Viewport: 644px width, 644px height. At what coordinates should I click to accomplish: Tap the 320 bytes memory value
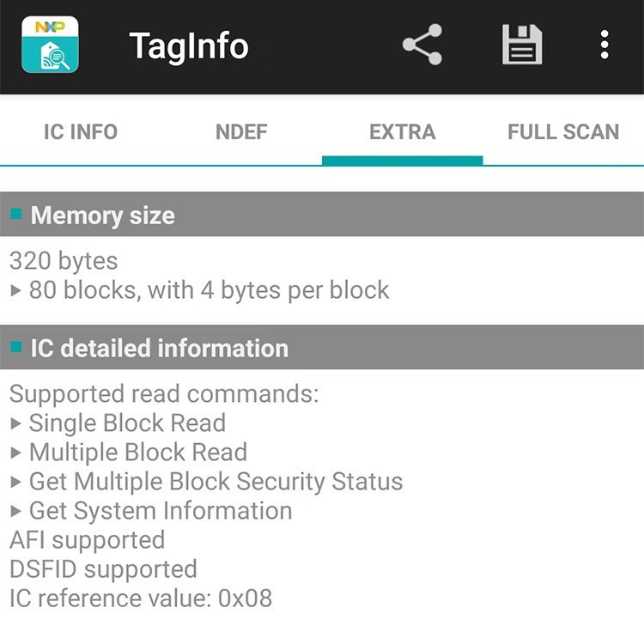[64, 261]
